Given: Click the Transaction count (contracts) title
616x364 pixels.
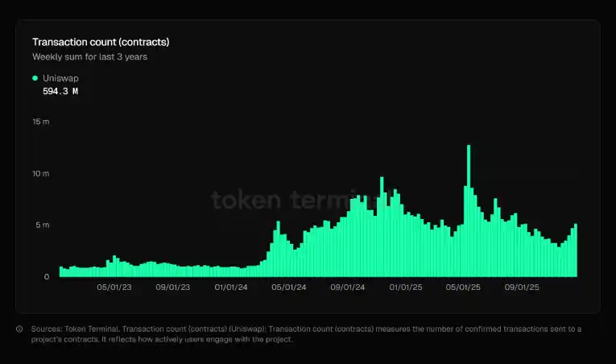Looking at the screenshot, I should (x=101, y=42).
